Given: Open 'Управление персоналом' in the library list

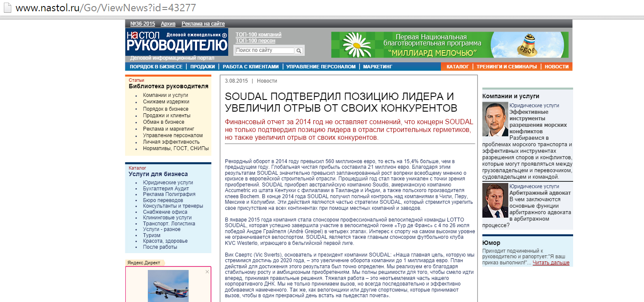Looking at the screenshot, I should [173, 135].
